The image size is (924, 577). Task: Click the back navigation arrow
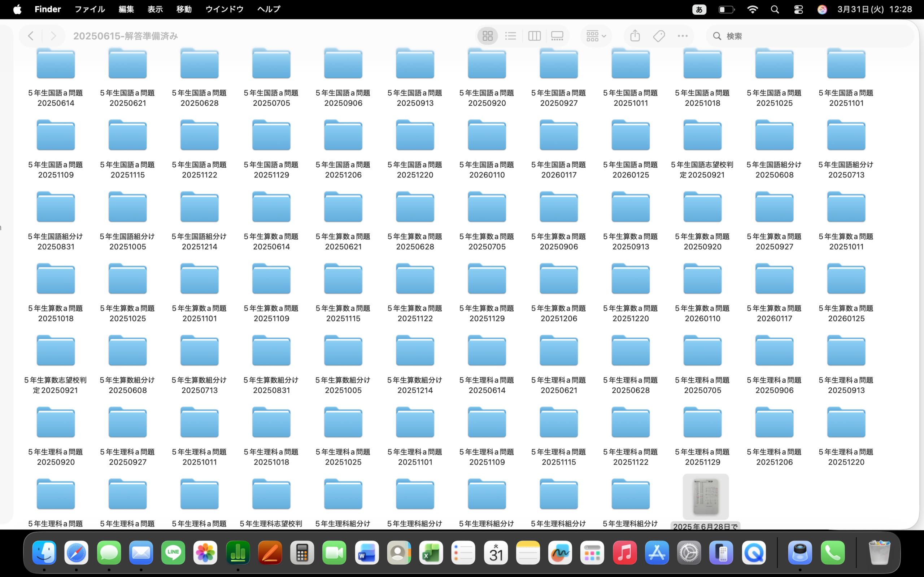pyautogui.click(x=31, y=36)
